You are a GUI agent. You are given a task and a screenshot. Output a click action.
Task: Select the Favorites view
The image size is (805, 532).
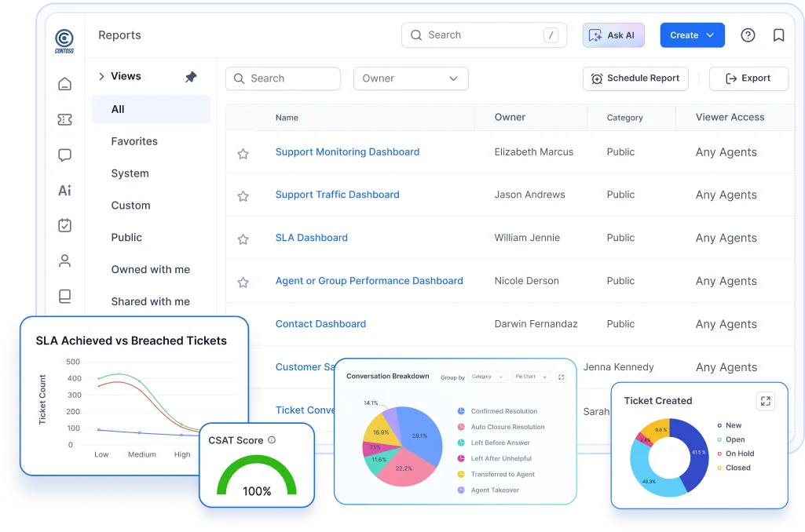[134, 141]
